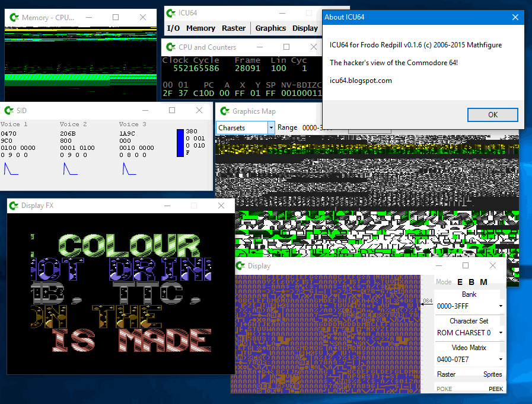Click the Range label in Graphics Map
Image resolution: width=532 pixels, height=404 pixels.
point(288,127)
